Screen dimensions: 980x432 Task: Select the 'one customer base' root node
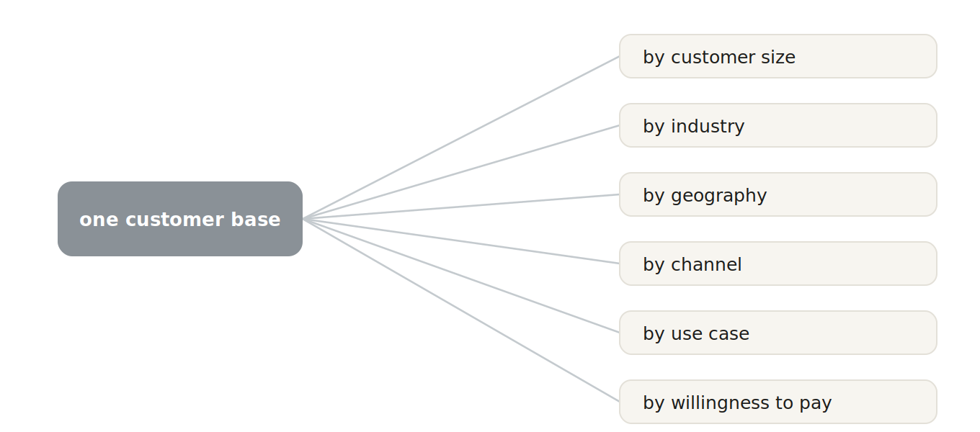pyautogui.click(x=180, y=219)
